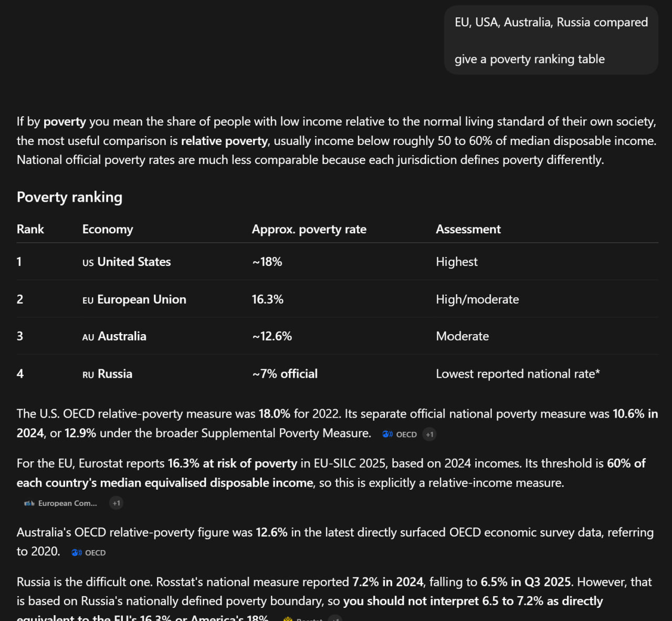Screen dimensions: 672x621
Task: Click the OECD icon in Australia paragraph
Action: coord(77,553)
